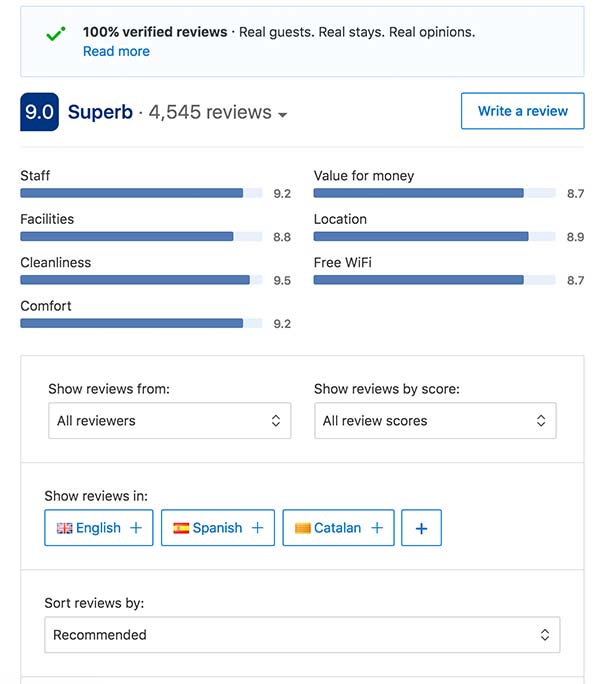This screenshot has width=600, height=684.
Task: Click the 9.0 score badge
Action: (39, 112)
